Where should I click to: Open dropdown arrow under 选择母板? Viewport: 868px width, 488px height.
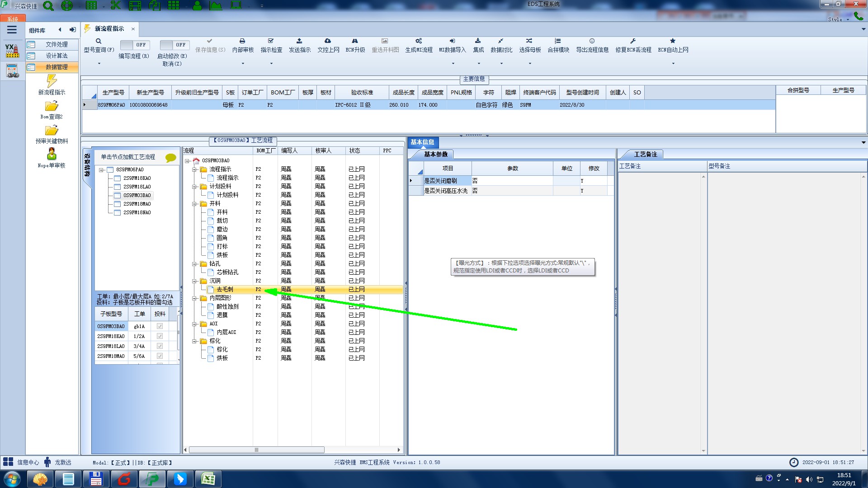point(530,63)
